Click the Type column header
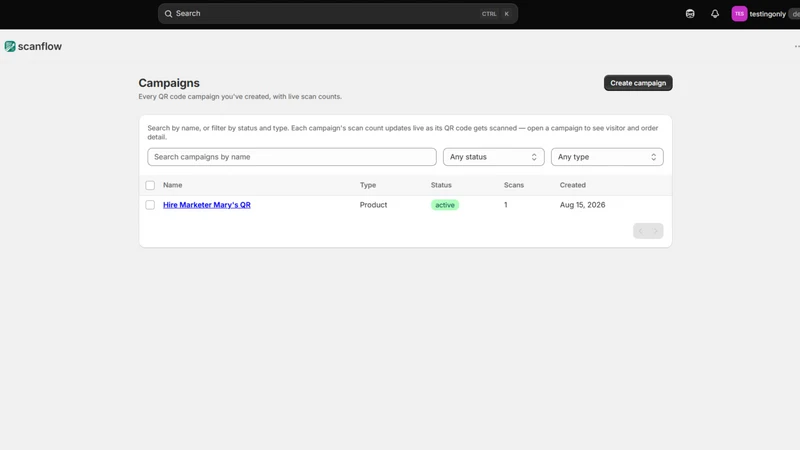Viewport: 800px width, 450px height. (x=368, y=185)
